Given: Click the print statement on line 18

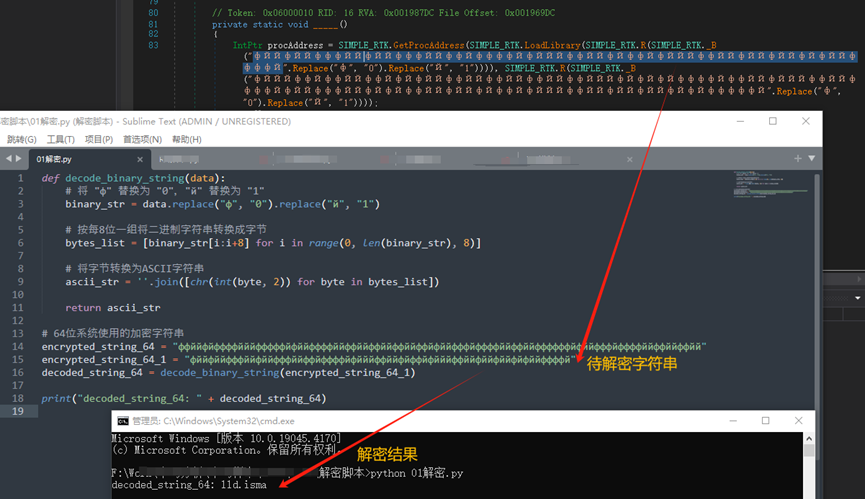Looking at the screenshot, I should (184, 398).
